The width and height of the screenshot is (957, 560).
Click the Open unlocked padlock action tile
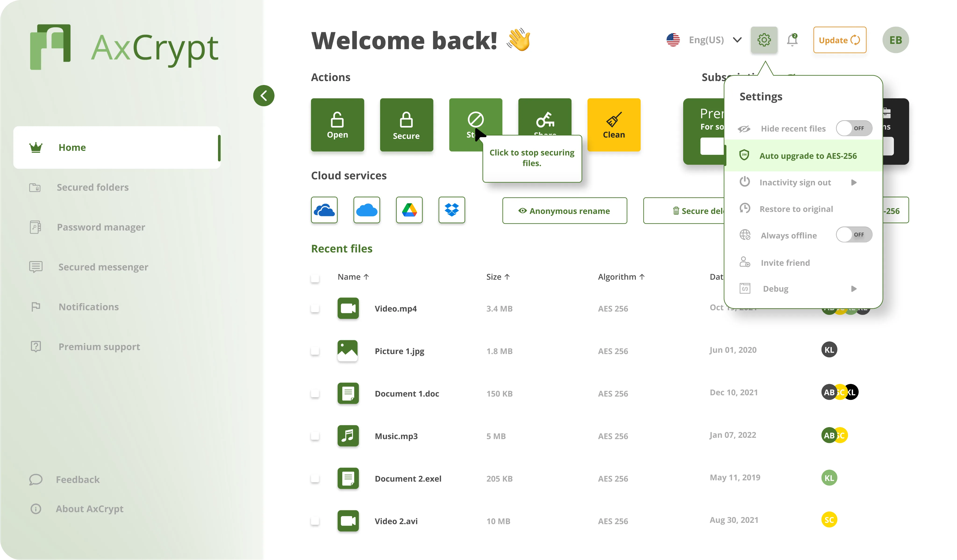click(x=337, y=125)
